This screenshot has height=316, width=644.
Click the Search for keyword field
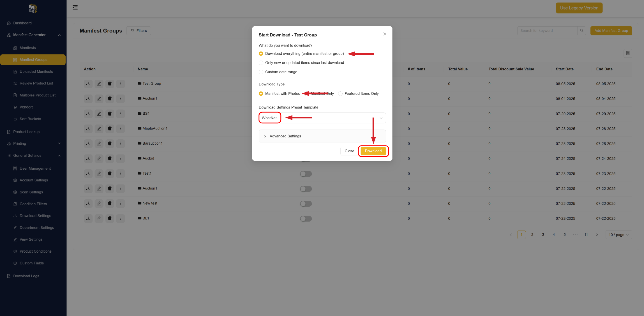click(x=547, y=31)
